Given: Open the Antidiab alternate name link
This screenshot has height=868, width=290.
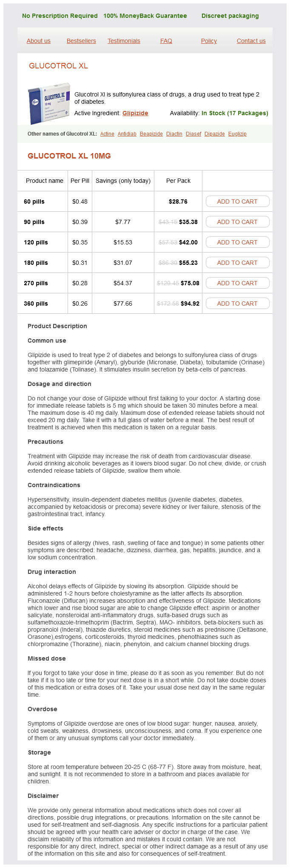Looking at the screenshot, I should pyautogui.click(x=127, y=134).
